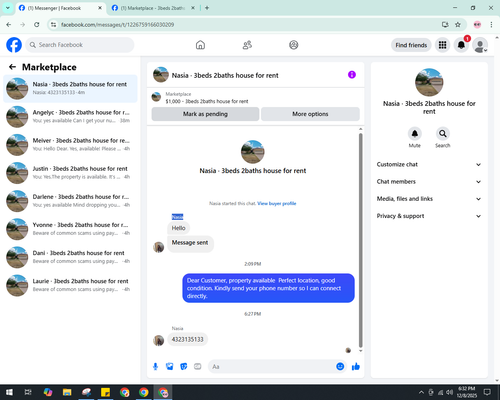Open Meiver conversation

(70, 144)
